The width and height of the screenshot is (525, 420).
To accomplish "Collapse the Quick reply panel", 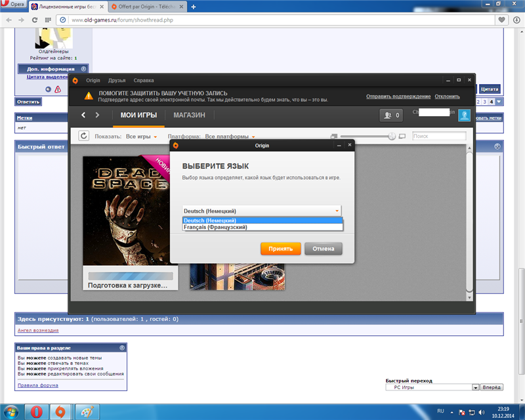I will click(x=497, y=146).
